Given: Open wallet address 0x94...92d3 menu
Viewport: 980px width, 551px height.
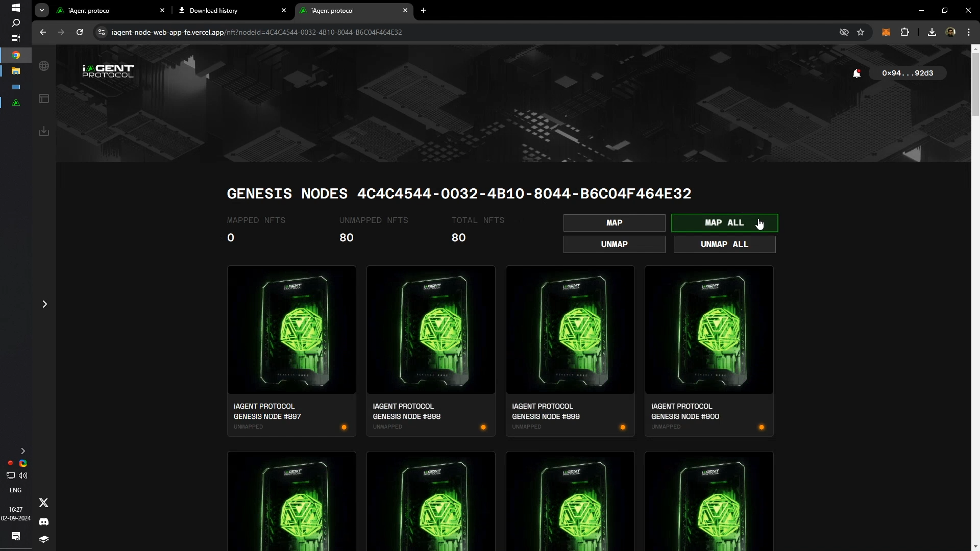Looking at the screenshot, I should point(908,73).
